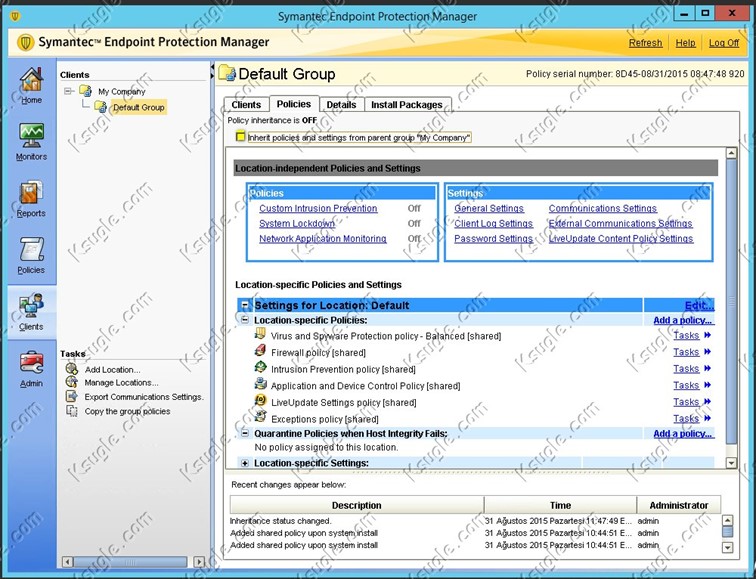Open Network Application Monitoring link
Image resolution: width=756 pixels, height=579 pixels.
[323, 238]
